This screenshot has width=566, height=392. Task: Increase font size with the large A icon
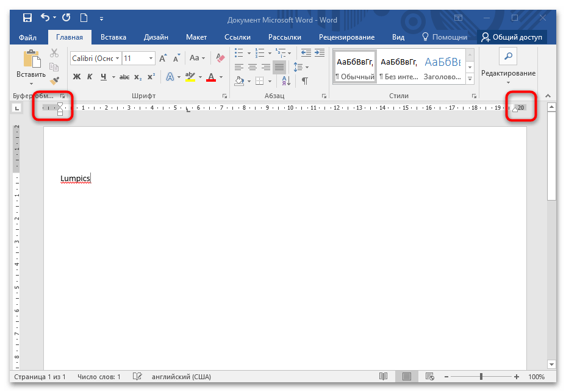[x=162, y=59]
